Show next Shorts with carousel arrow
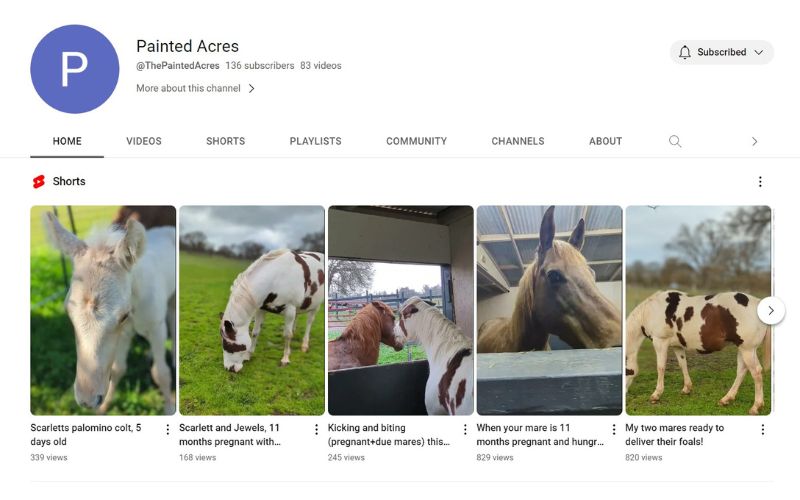 771,310
